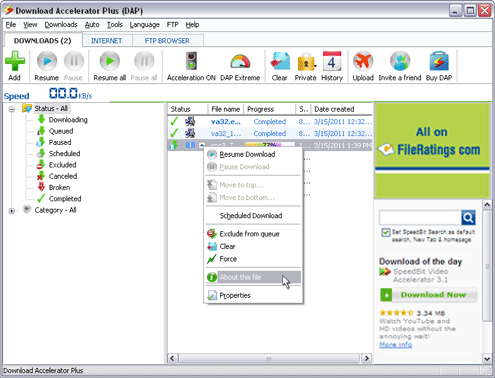The image size is (495, 378).
Task: Click the Buy DAP bag icon
Action: (x=439, y=61)
